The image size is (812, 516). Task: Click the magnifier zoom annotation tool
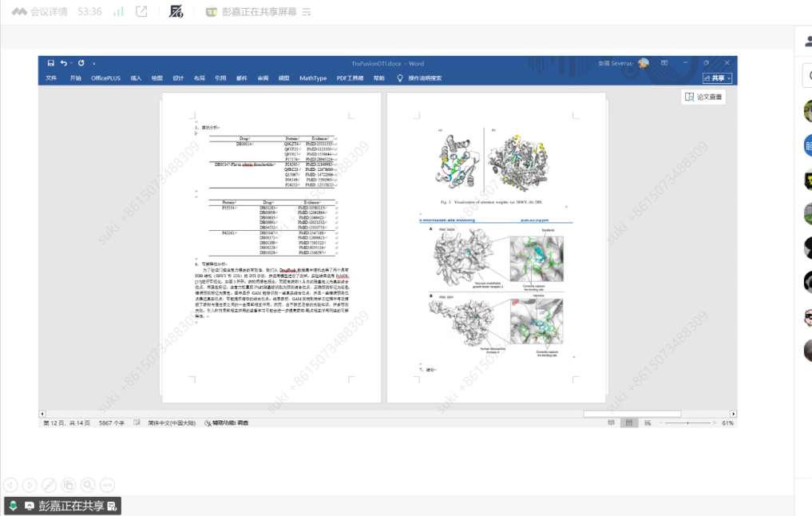(x=87, y=484)
